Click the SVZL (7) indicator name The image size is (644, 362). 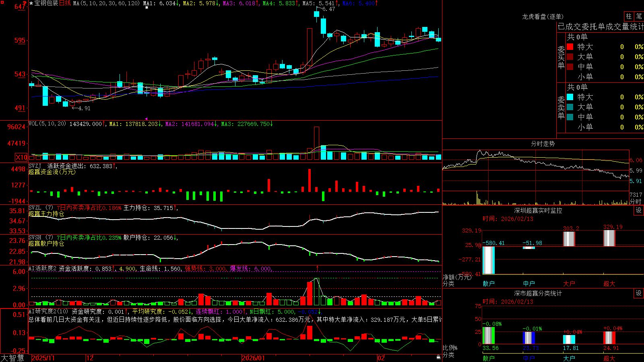pos(41,208)
